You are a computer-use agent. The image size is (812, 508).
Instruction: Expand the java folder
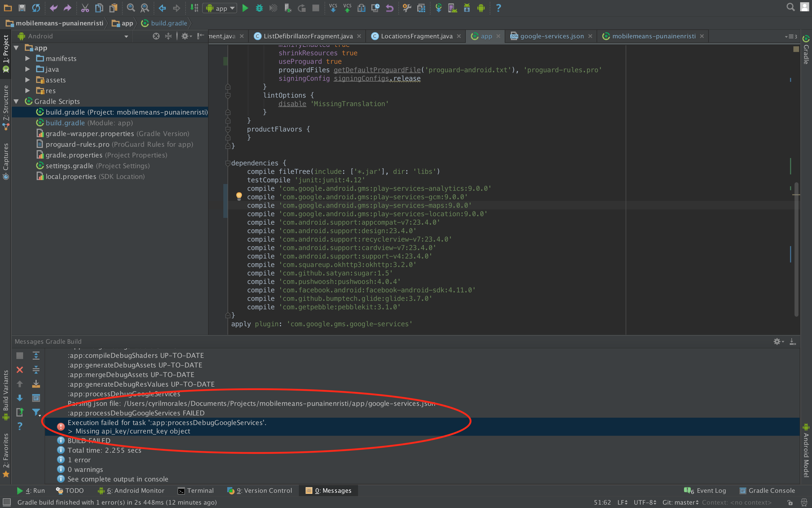pyautogui.click(x=28, y=69)
